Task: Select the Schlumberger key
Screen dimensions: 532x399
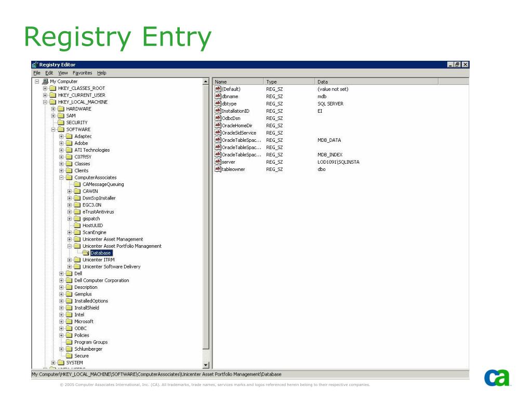Action: [x=88, y=349]
